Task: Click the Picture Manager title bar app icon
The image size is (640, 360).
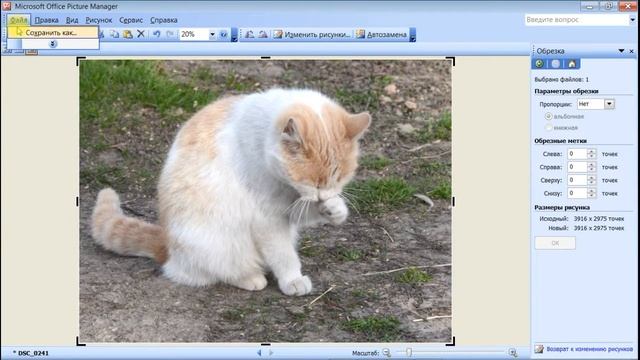Action: pyautogui.click(x=7, y=6)
